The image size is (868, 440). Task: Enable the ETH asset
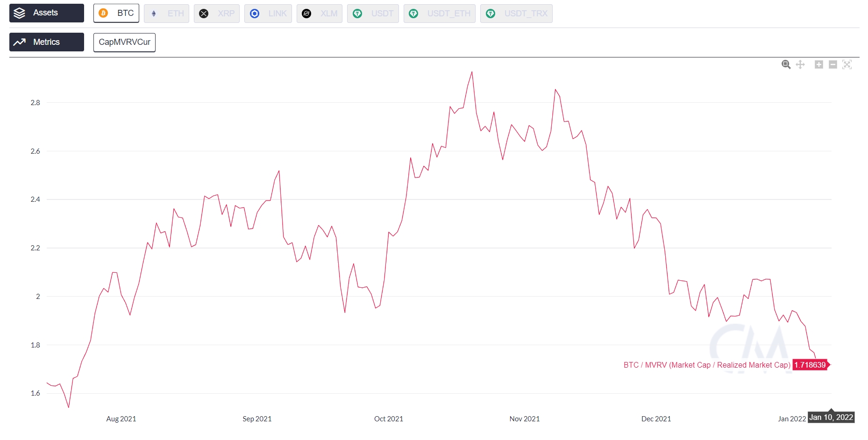[166, 14]
